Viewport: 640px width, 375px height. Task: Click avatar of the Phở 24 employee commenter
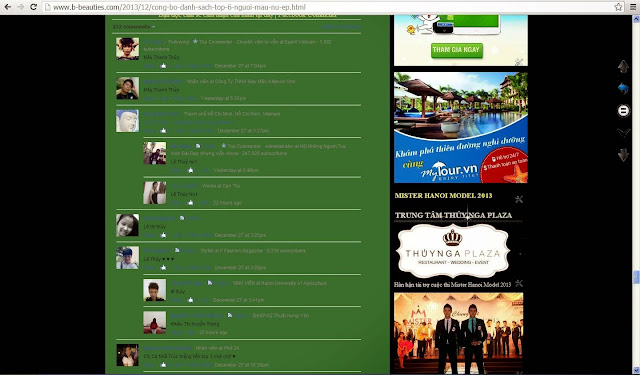127,355
